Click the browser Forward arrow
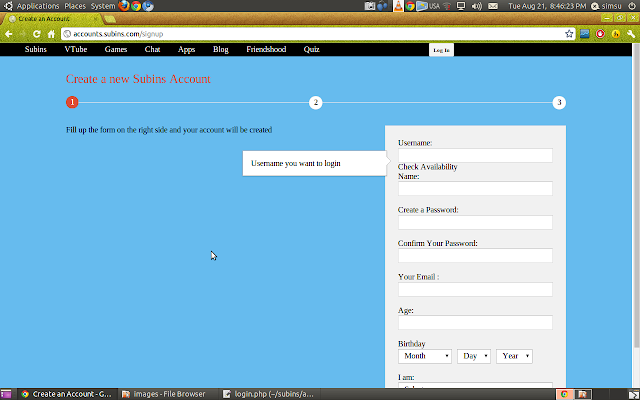Viewport: 640px width, 400px height. (23, 34)
